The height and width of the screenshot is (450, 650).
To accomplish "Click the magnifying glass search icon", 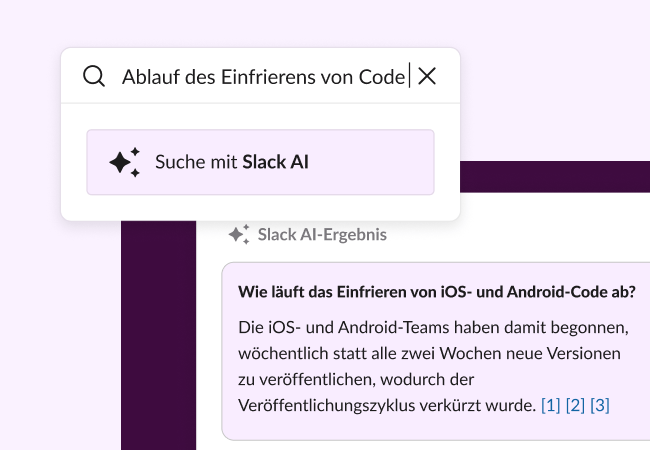I will 94,76.
